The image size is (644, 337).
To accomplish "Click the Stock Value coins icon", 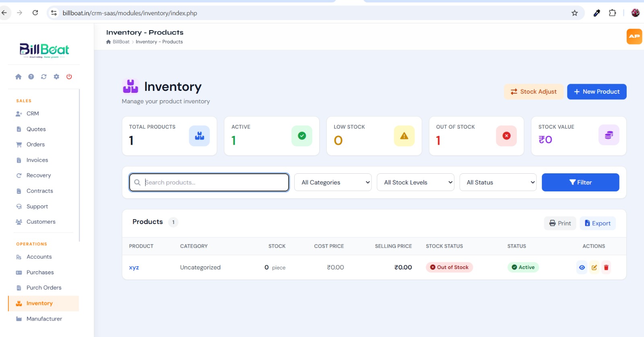I will click(x=609, y=135).
